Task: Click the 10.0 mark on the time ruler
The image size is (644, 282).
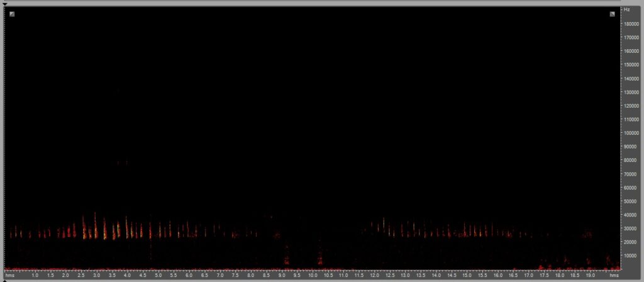Action: coord(313,275)
